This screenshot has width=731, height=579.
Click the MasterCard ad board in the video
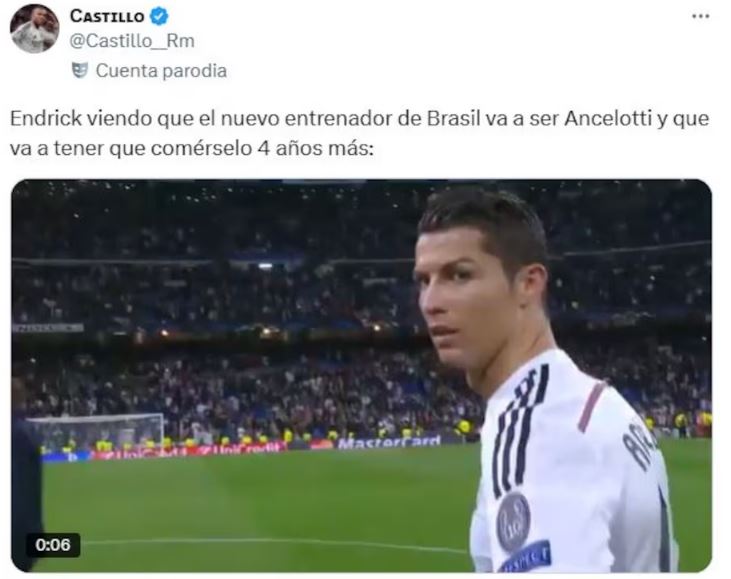(x=389, y=442)
